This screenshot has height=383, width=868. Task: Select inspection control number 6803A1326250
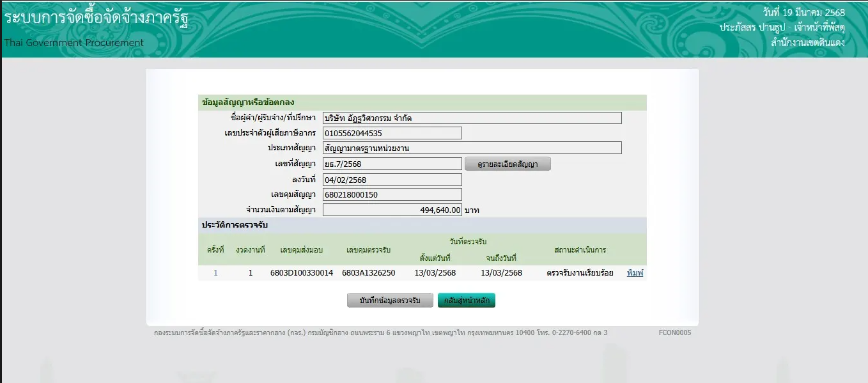pyautogui.click(x=369, y=273)
